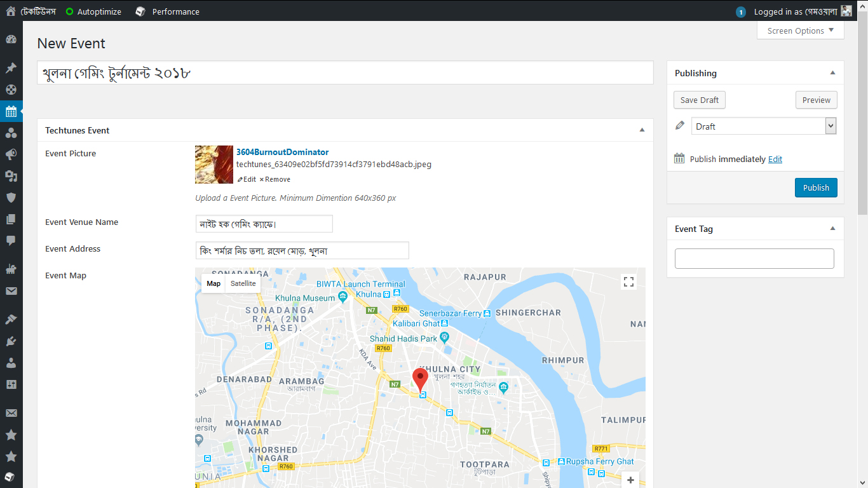Screen dimensions: 868x488
Task: Click the red location pin on the map
Action: coord(420,380)
